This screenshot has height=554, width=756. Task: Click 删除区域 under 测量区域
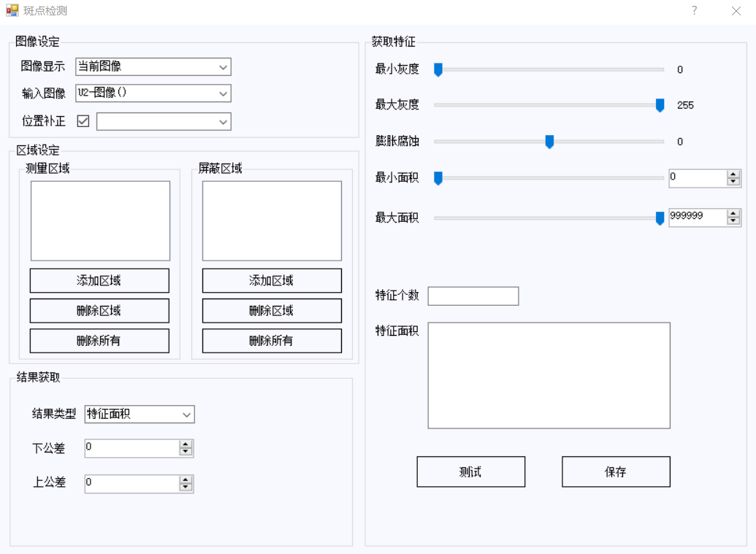click(99, 311)
